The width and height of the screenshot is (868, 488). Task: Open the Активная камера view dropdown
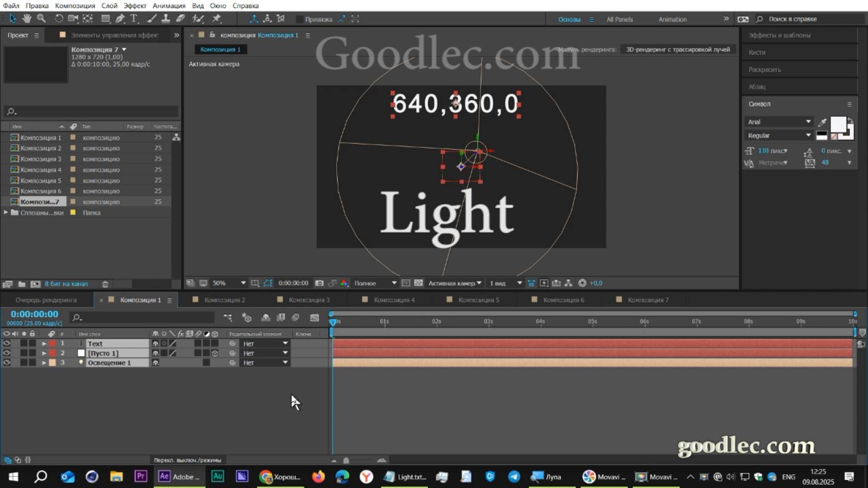click(452, 282)
